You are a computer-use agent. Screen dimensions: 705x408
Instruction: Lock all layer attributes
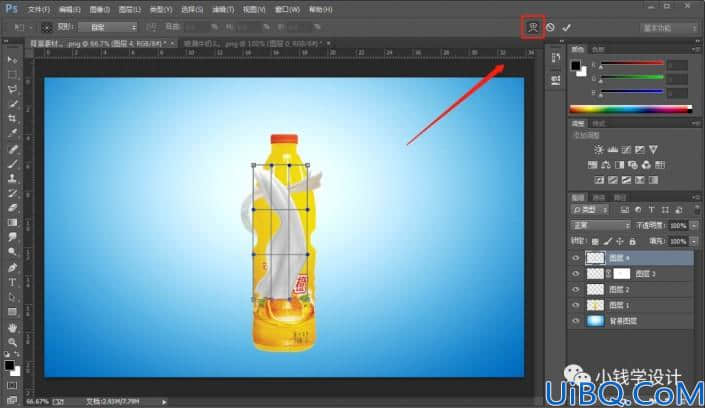click(633, 242)
